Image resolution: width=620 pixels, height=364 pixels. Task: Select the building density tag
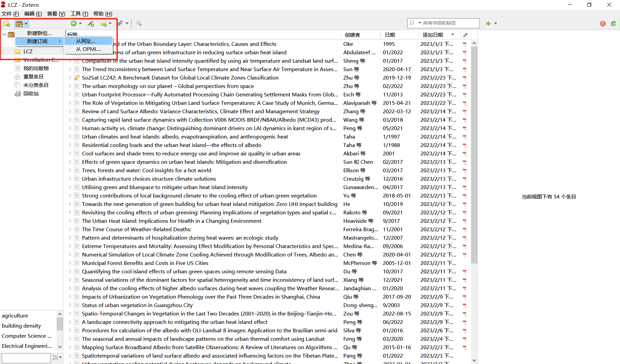click(x=21, y=326)
